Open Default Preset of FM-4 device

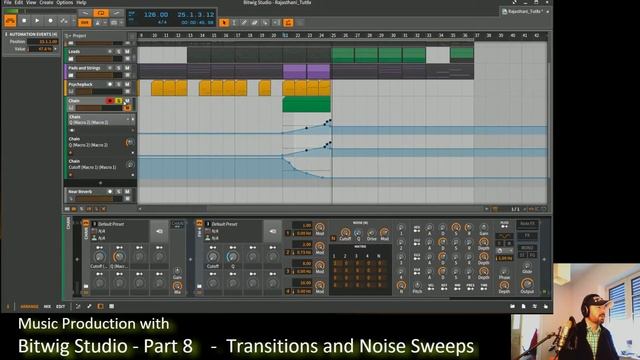pos(224,224)
